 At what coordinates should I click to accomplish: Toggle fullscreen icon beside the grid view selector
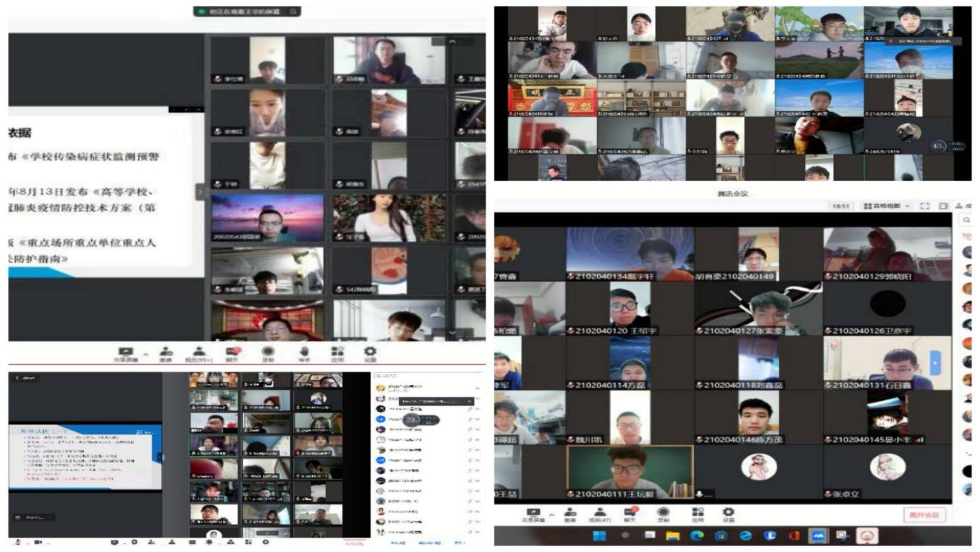925,206
